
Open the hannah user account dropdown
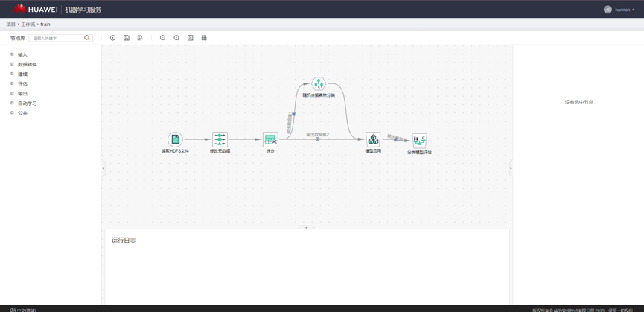coord(620,10)
